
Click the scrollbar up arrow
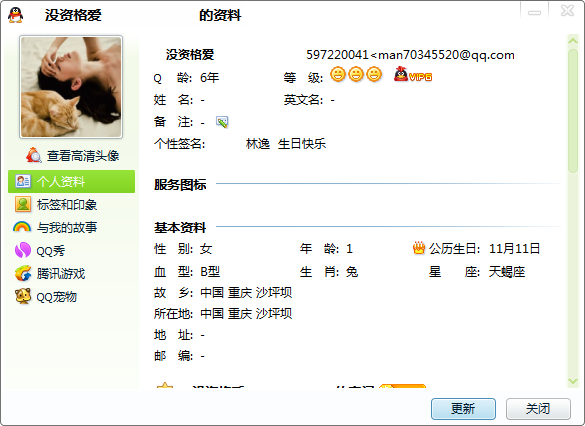pyautogui.click(x=573, y=41)
